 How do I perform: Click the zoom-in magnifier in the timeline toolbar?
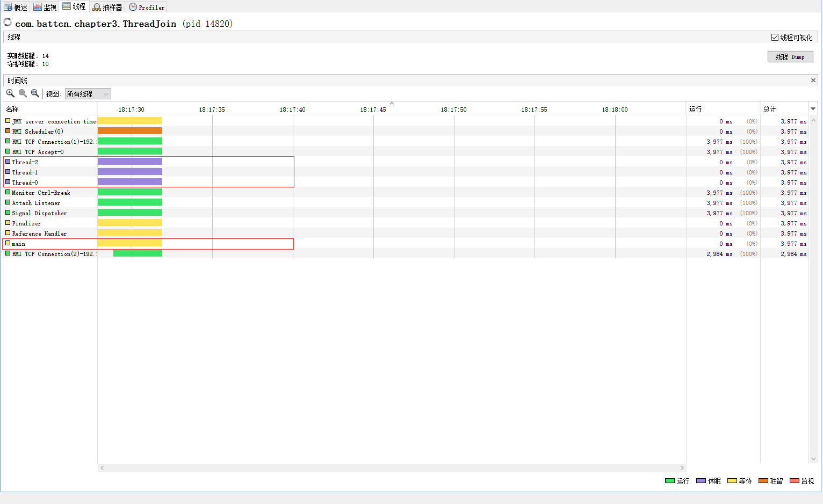(10, 93)
